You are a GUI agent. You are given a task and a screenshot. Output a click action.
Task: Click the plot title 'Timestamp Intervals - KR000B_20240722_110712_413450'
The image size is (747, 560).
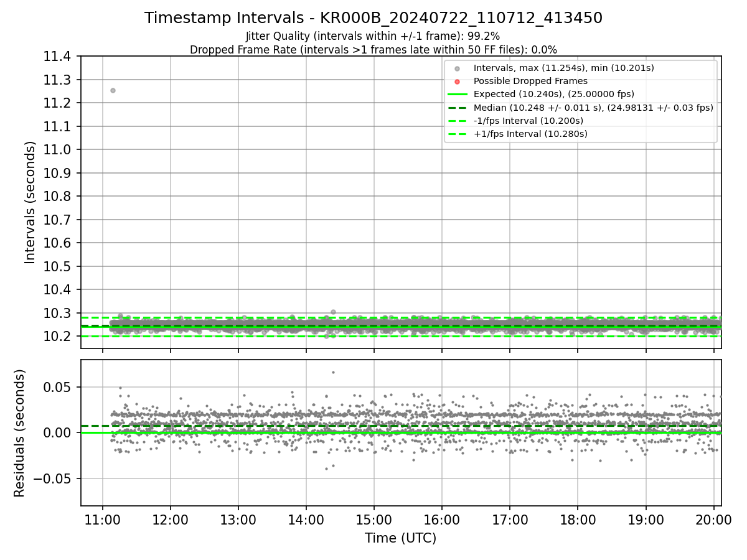374,18
